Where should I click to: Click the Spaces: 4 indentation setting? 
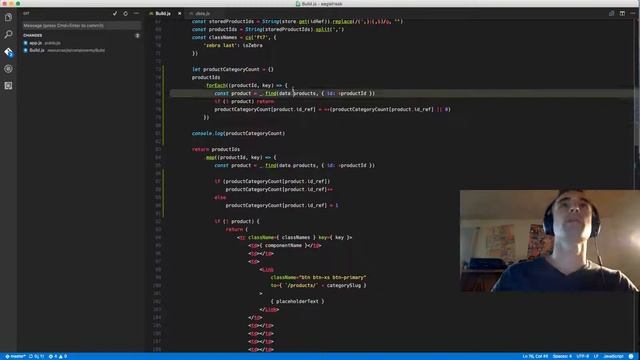pyautogui.click(x=562, y=356)
